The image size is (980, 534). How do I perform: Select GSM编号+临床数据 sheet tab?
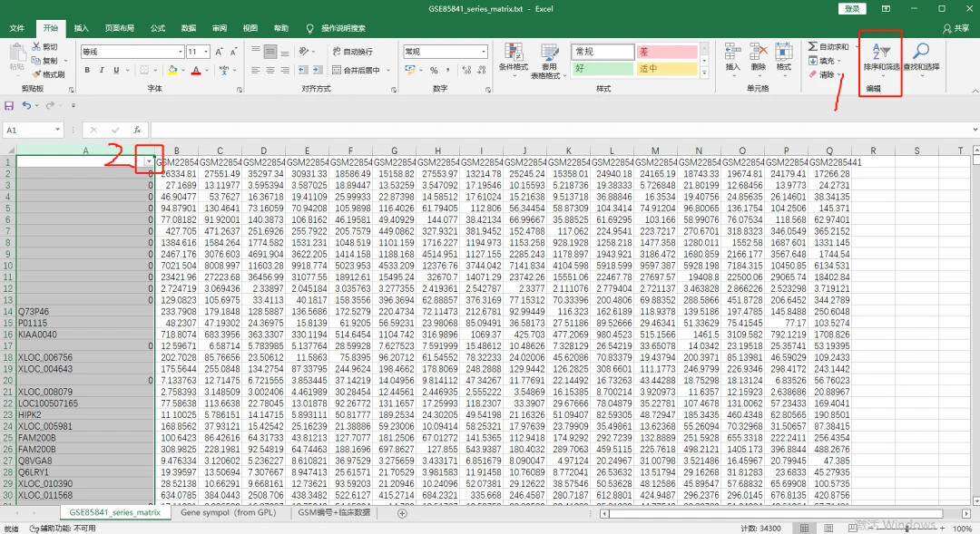click(334, 512)
